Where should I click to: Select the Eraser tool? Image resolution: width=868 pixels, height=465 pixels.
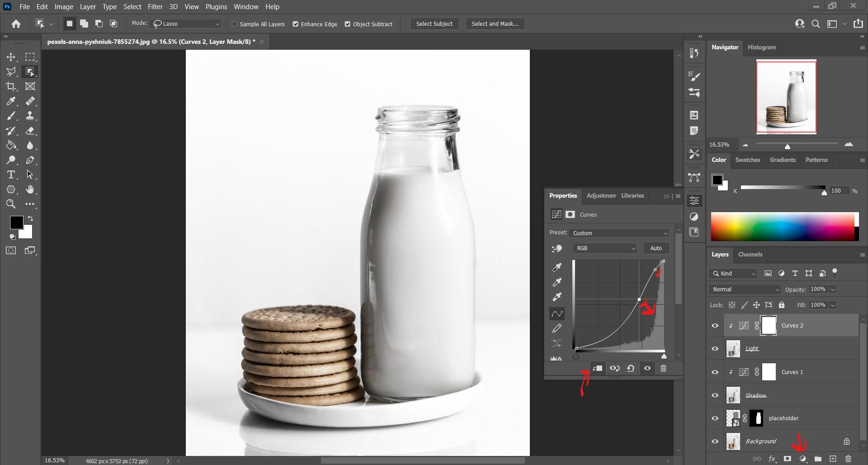[x=30, y=131]
